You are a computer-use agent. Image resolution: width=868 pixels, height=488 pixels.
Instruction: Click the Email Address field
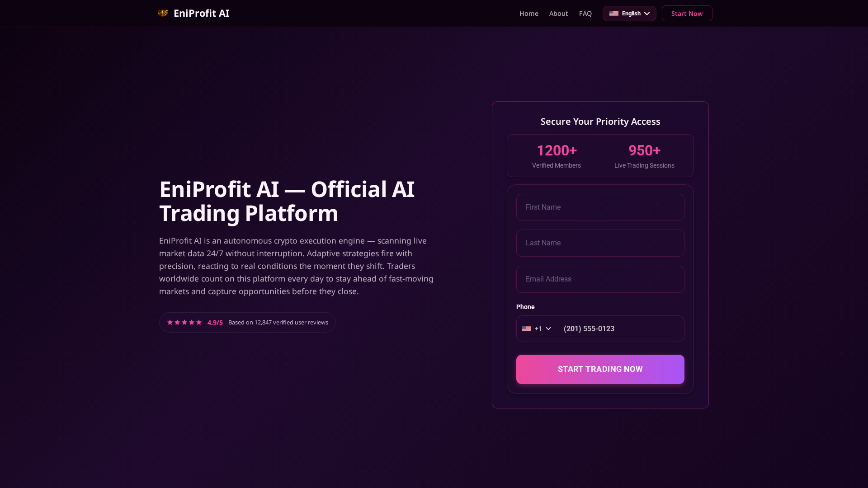600,279
